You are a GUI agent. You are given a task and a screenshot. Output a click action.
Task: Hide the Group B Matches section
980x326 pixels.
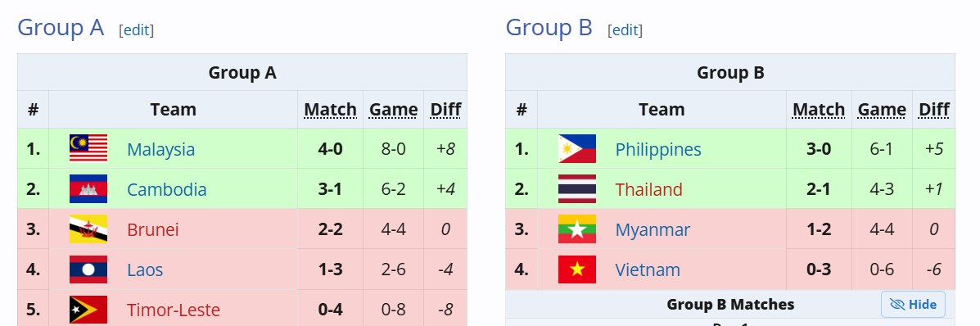click(913, 304)
